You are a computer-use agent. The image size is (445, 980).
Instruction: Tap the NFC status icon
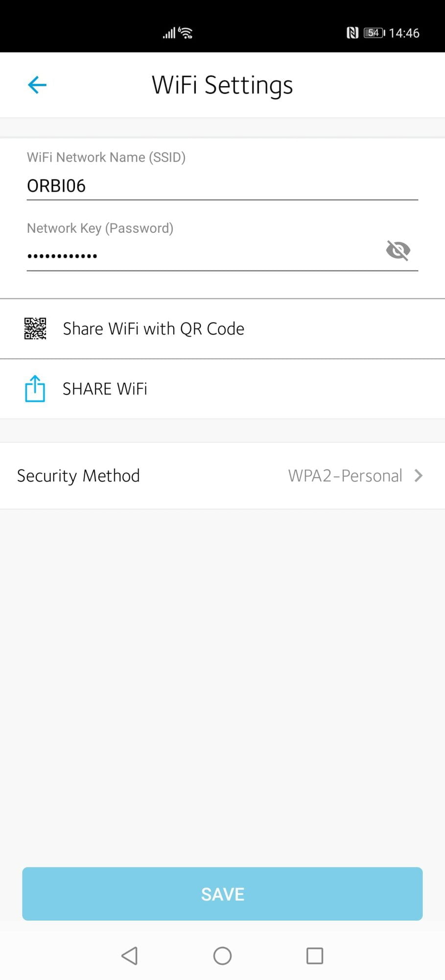352,33
